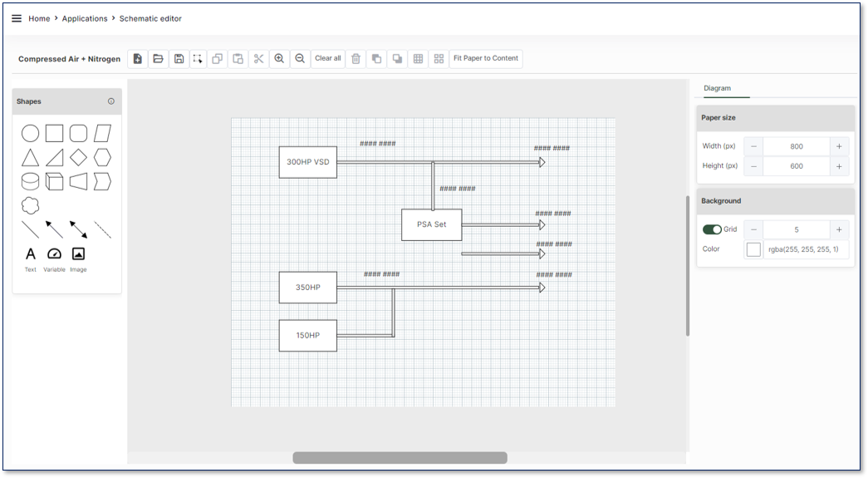Click the Clear all button
Viewport: 868px width, 478px height.
click(328, 59)
